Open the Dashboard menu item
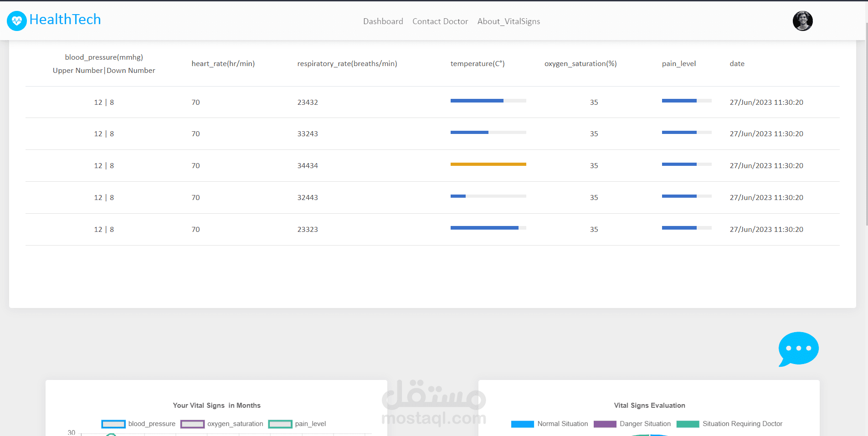 [x=383, y=21]
